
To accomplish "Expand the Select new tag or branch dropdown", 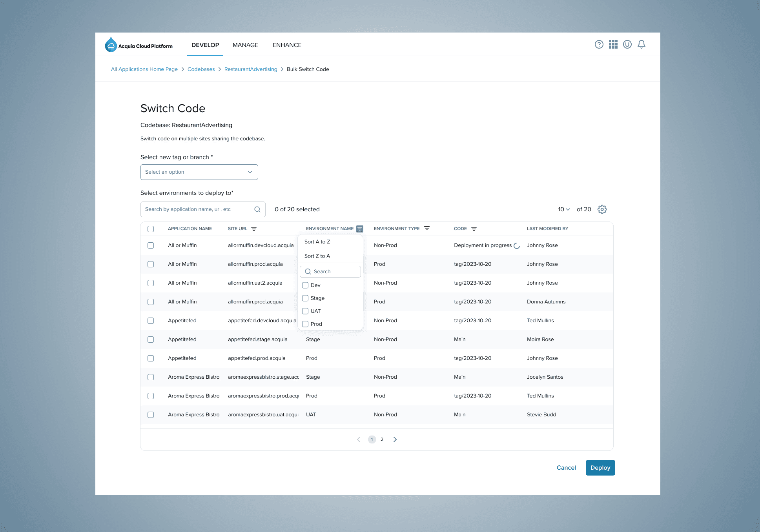I will pyautogui.click(x=199, y=172).
